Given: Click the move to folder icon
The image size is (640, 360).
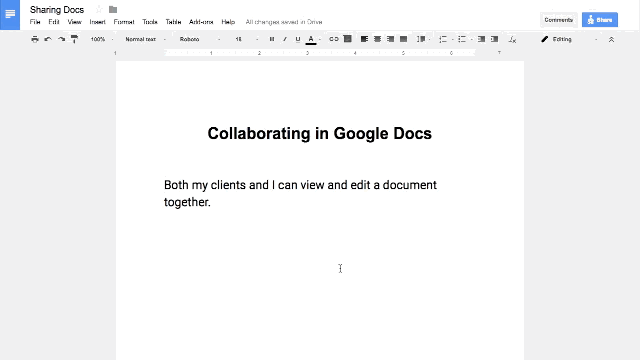Looking at the screenshot, I should (113, 9).
